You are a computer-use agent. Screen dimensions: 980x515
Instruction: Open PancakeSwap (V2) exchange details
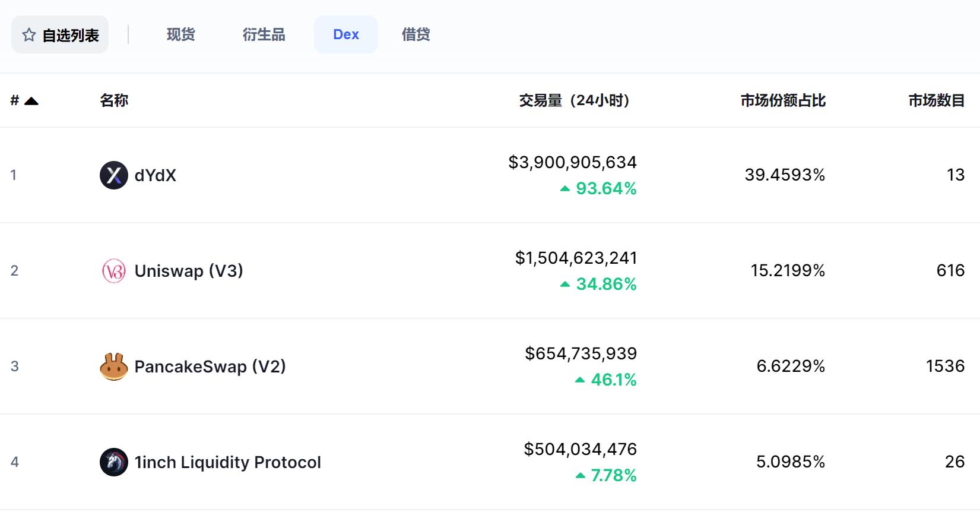[210, 366]
